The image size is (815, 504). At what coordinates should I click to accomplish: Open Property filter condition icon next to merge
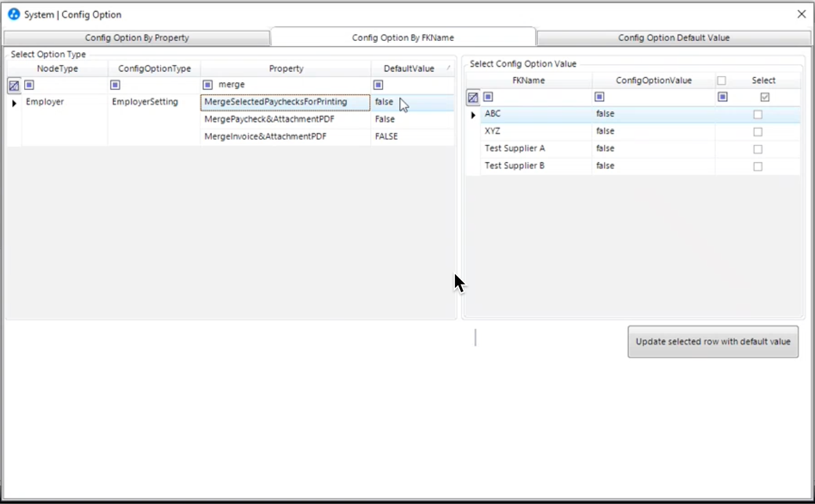pos(208,84)
